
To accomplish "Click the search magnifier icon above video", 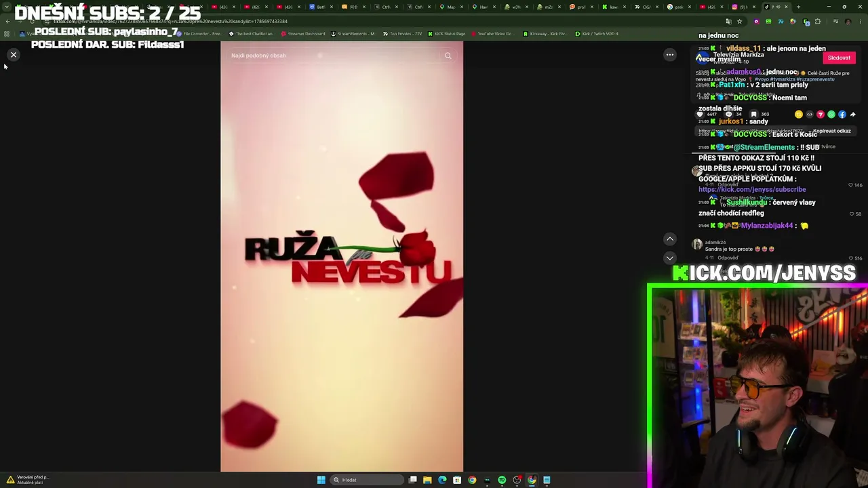I will (448, 56).
